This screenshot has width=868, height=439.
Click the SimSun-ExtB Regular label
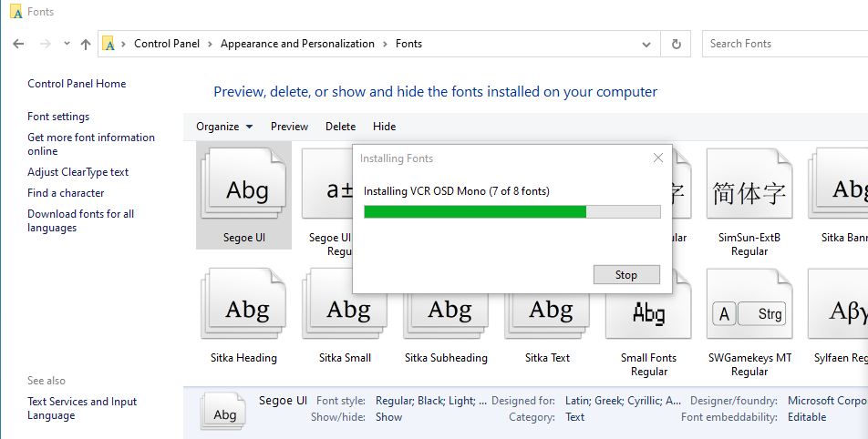[x=749, y=244]
